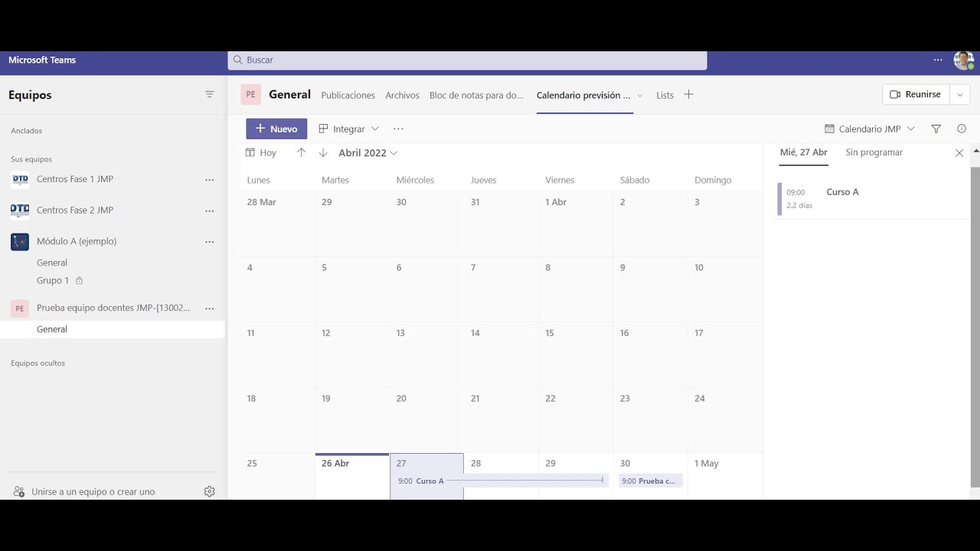Expand the Reunirse dropdown arrow
The image size is (980, 551).
(960, 95)
